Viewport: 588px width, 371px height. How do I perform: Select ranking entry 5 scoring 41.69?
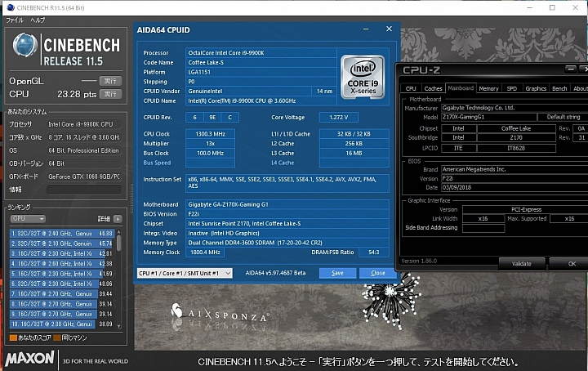click(62, 274)
